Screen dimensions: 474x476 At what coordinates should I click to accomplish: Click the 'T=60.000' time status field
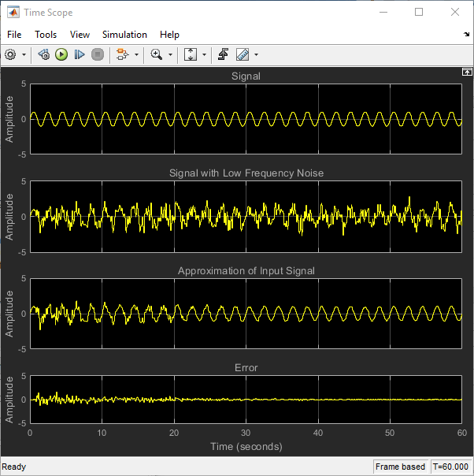(450, 467)
